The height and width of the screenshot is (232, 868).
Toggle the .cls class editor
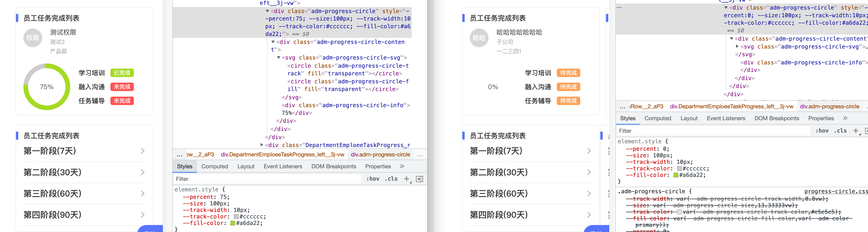(390, 179)
